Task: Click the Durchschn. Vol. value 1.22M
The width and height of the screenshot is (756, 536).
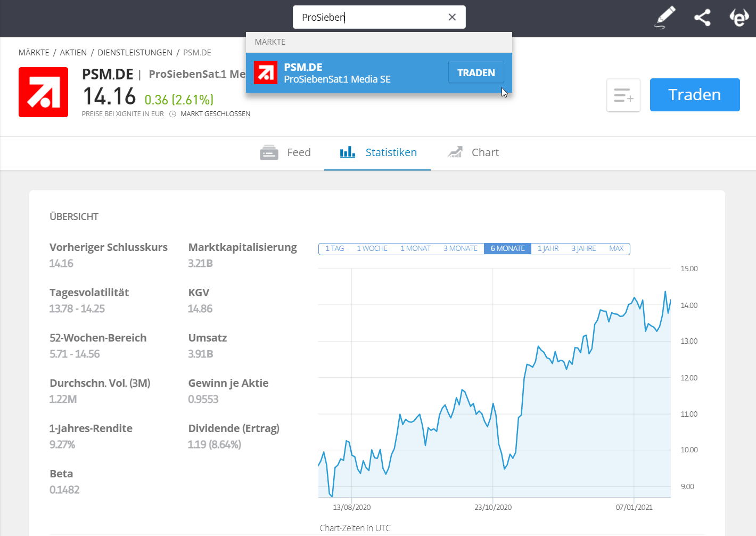Action: click(x=63, y=399)
